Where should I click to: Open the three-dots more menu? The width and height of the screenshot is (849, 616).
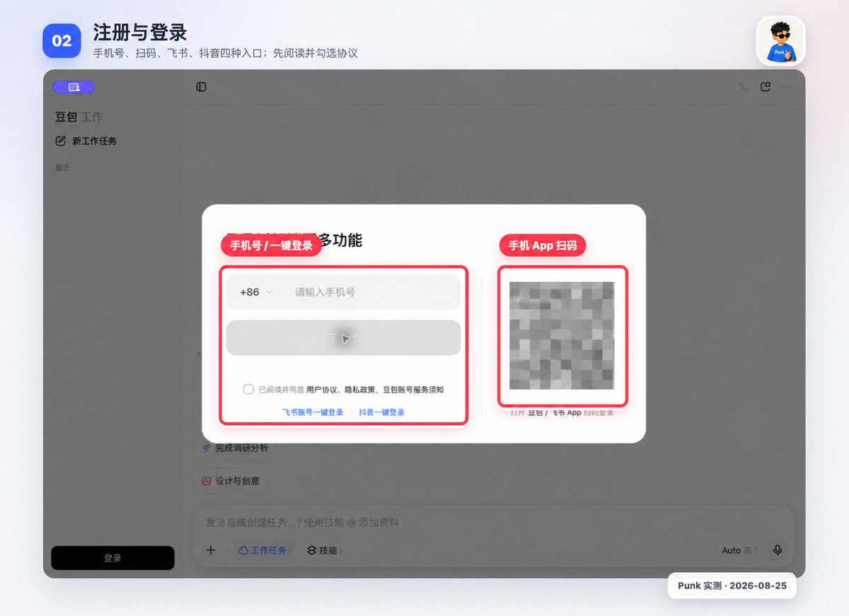[787, 87]
